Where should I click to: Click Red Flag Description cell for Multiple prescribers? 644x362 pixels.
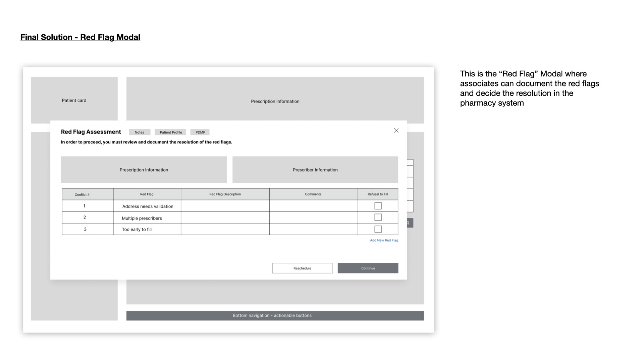(x=225, y=218)
